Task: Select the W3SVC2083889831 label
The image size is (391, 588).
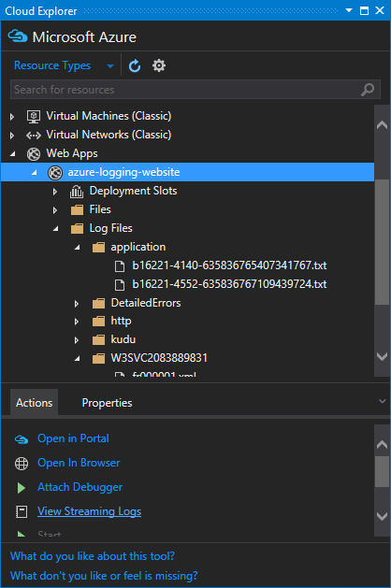Action: (159, 358)
